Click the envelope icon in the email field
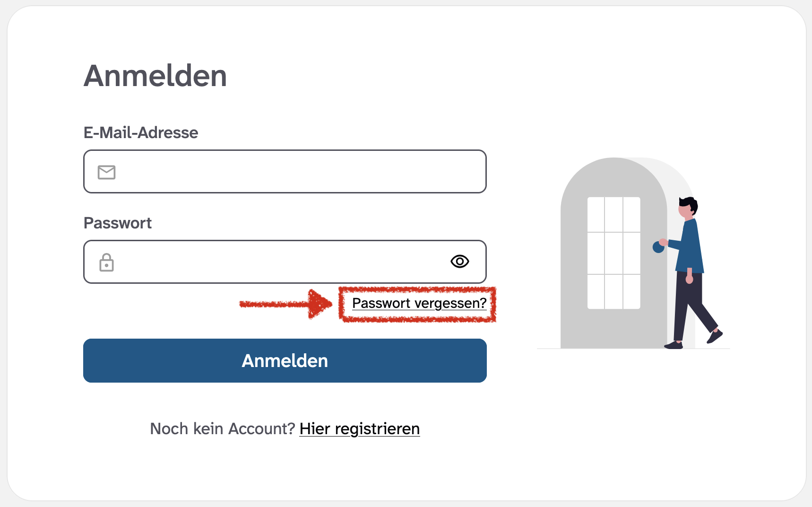The height and width of the screenshot is (507, 812). (107, 172)
